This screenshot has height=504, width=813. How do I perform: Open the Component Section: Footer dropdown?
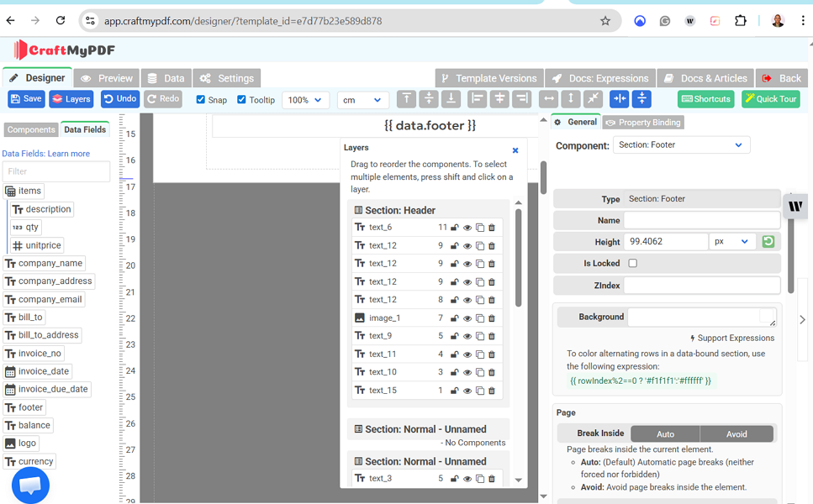pyautogui.click(x=681, y=145)
